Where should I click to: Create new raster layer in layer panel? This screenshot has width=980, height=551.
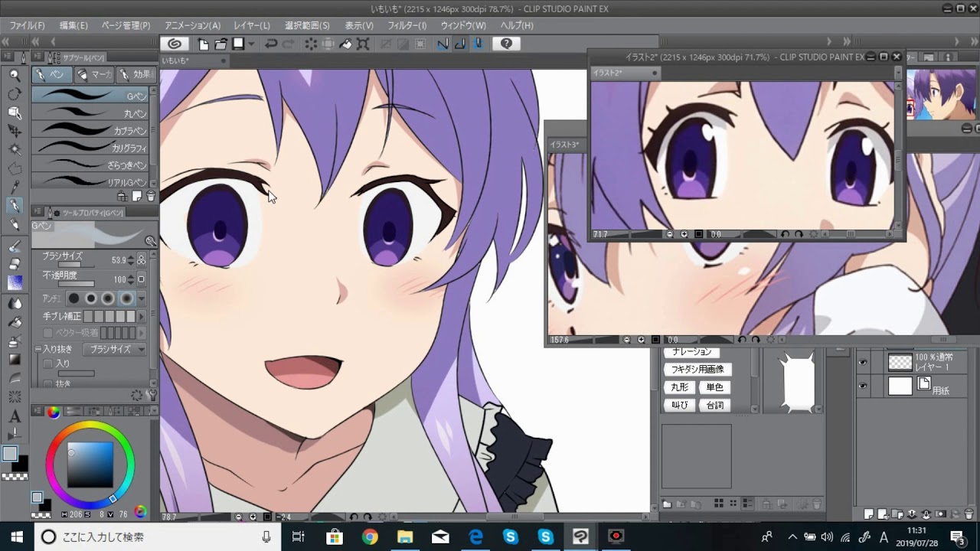tap(869, 514)
